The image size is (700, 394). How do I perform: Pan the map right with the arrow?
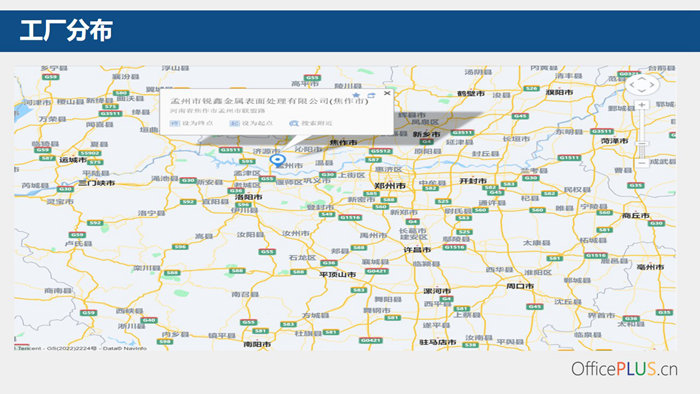tap(652, 84)
